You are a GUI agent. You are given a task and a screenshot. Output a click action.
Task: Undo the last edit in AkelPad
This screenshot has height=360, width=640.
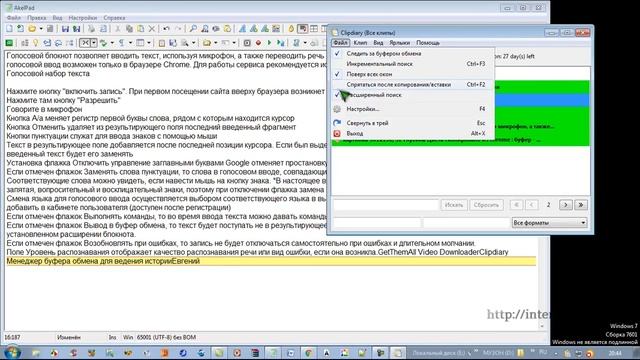pos(167,29)
